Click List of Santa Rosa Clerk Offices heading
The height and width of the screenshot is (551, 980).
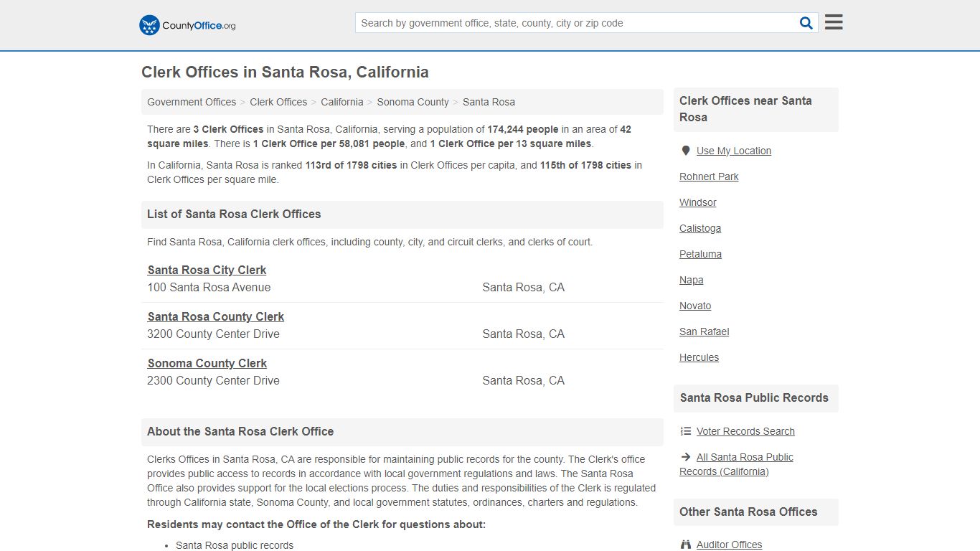coord(234,214)
